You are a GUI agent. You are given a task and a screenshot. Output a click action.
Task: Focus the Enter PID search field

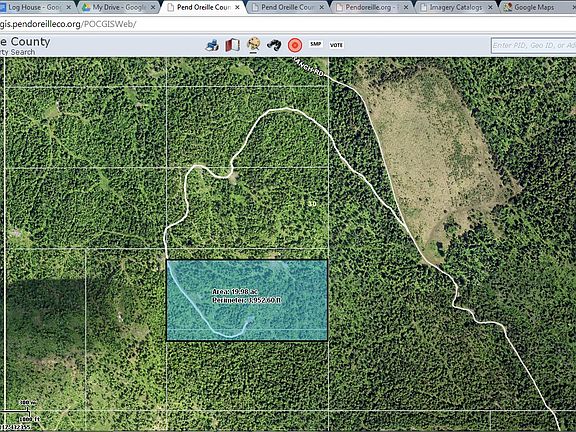[534, 46]
